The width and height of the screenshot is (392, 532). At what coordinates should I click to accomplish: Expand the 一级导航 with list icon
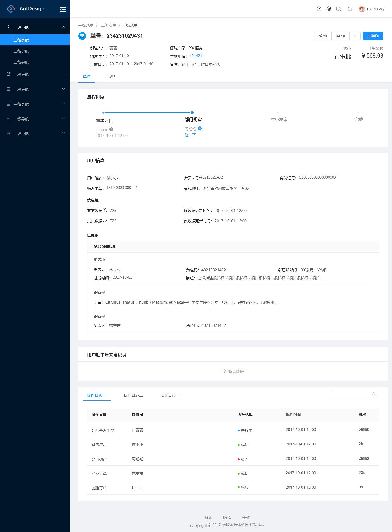63,104
